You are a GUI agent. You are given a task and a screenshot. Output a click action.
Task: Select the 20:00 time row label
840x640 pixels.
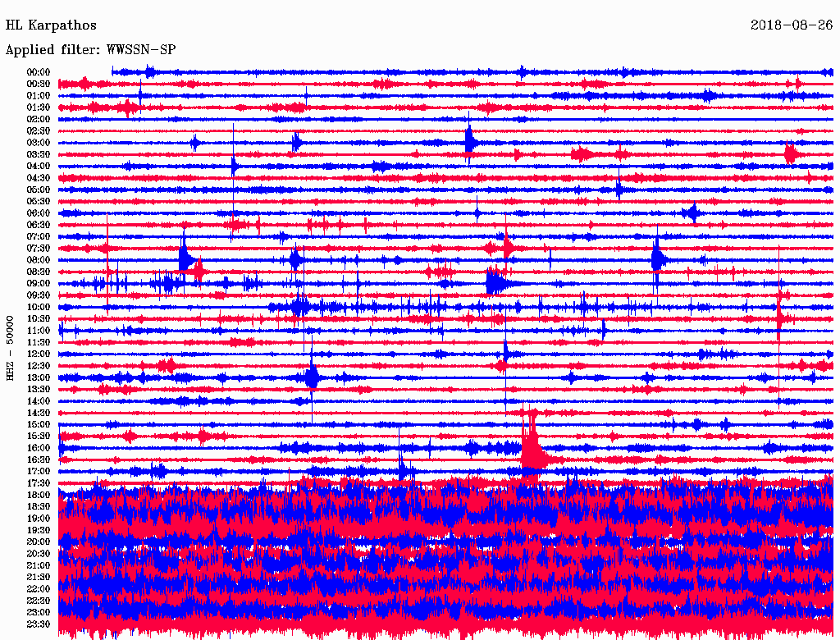tap(39, 542)
